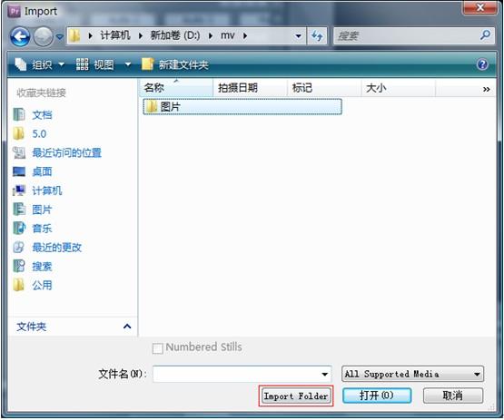Click the 取消 cancel button
The image size is (504, 420).
coord(453,396)
